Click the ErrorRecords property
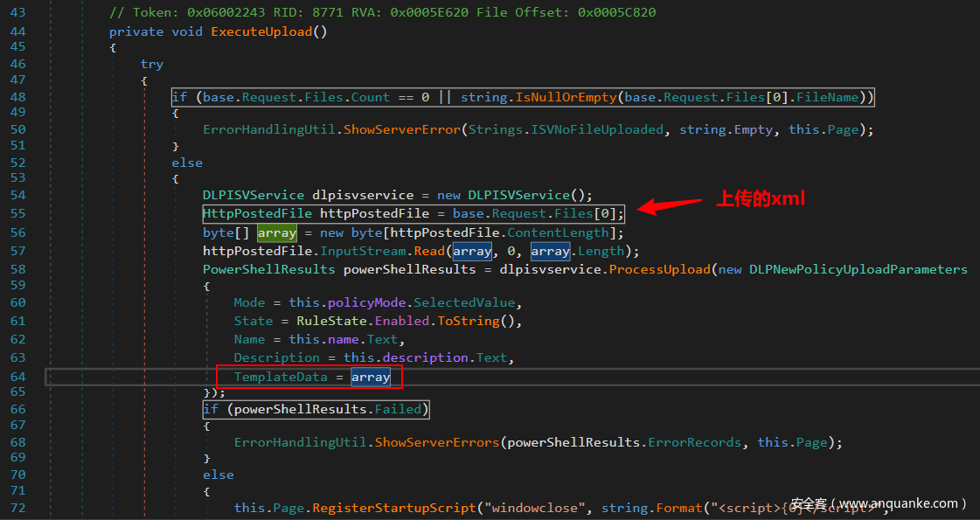The width and height of the screenshot is (980, 520). click(694, 442)
